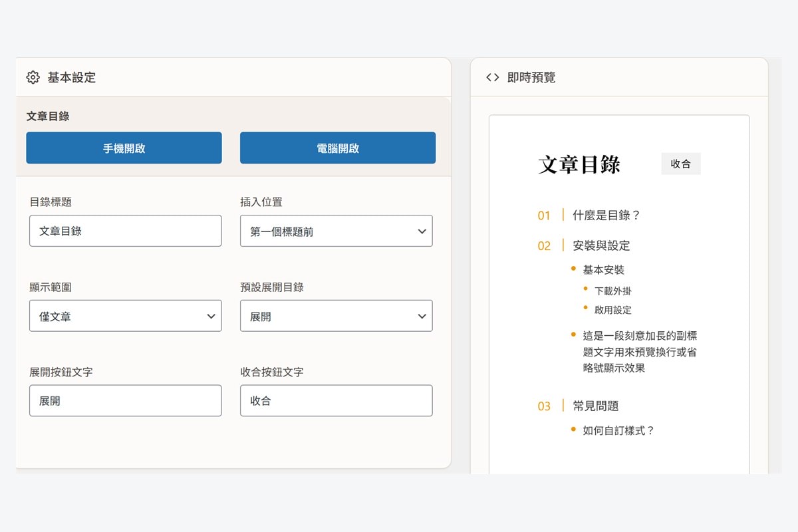This screenshot has width=798, height=532.
Task: Click the 展開按鈕文字 field label
Action: coord(61,372)
